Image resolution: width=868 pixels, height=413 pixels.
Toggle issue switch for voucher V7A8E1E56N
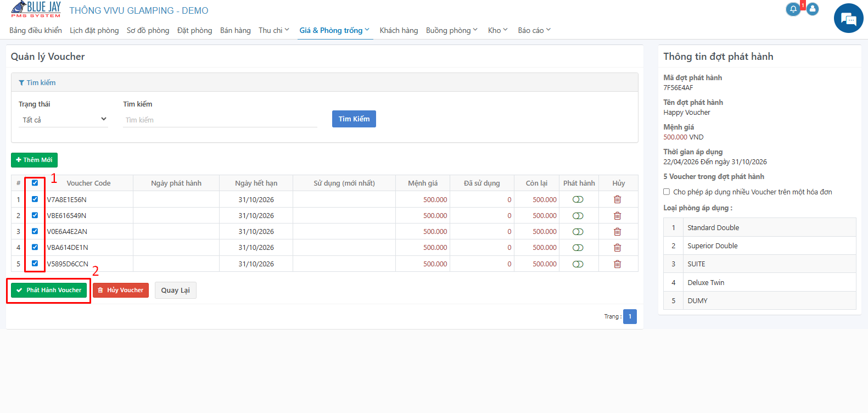(578, 199)
